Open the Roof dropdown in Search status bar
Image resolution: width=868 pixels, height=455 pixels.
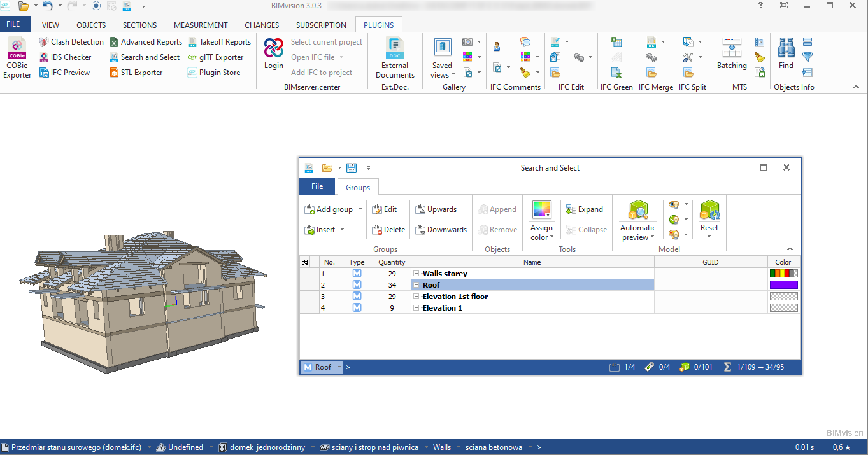[x=339, y=367]
